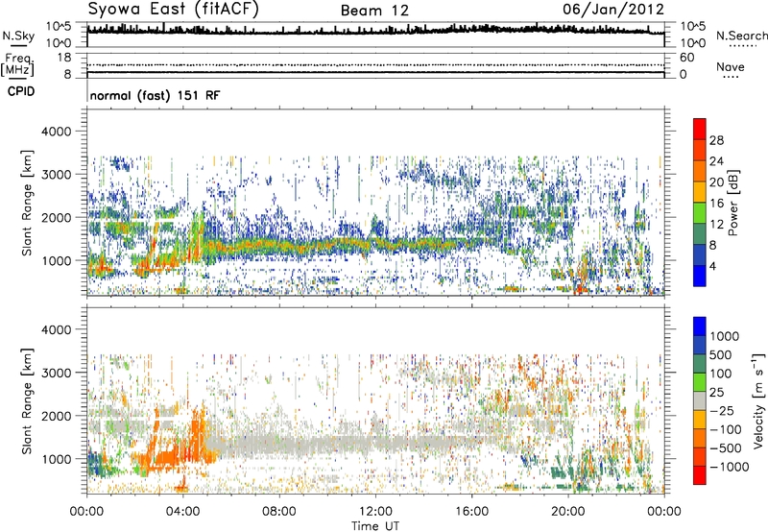Click the strong power band near 08:00
Image resolution: width=768 pixels, height=532 pixels.
coord(279,246)
